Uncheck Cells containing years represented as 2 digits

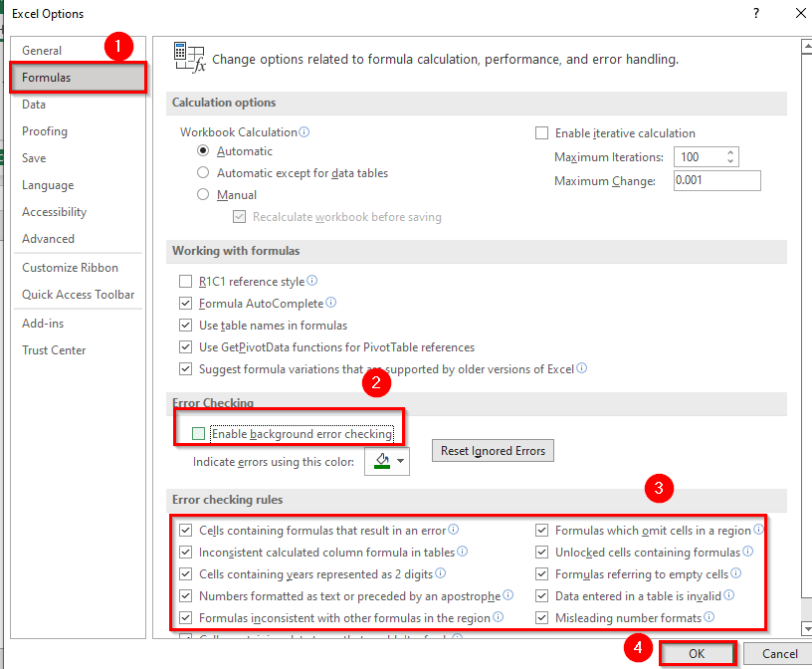(x=185, y=574)
